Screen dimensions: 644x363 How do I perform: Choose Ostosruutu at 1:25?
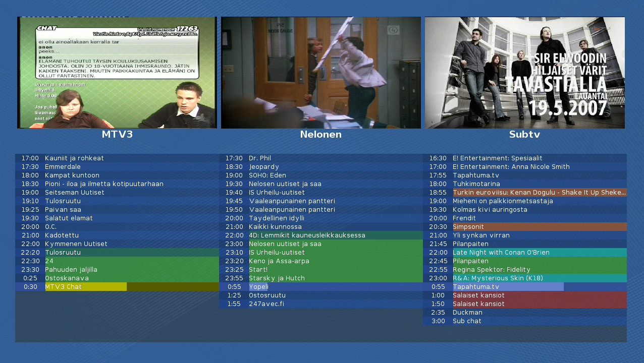click(321, 295)
